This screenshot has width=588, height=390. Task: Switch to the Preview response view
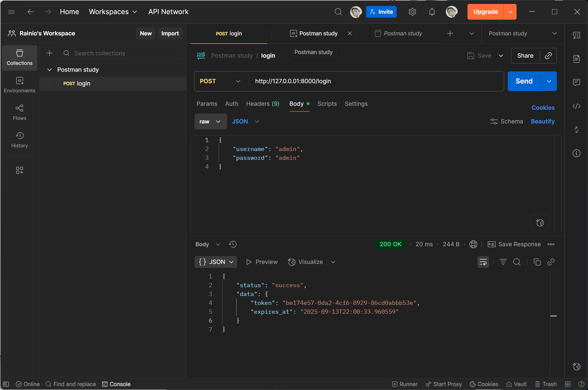tap(262, 262)
